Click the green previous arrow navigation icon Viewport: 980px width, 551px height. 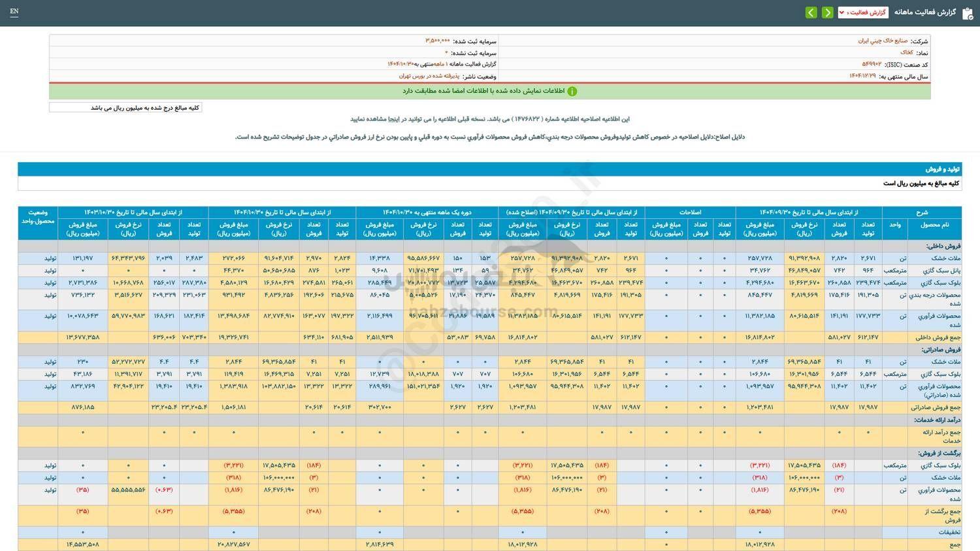click(811, 12)
